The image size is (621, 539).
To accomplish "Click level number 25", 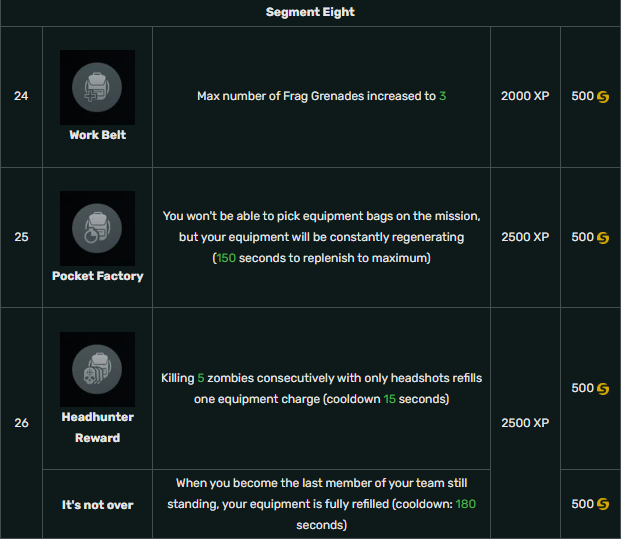I will (21, 237).
